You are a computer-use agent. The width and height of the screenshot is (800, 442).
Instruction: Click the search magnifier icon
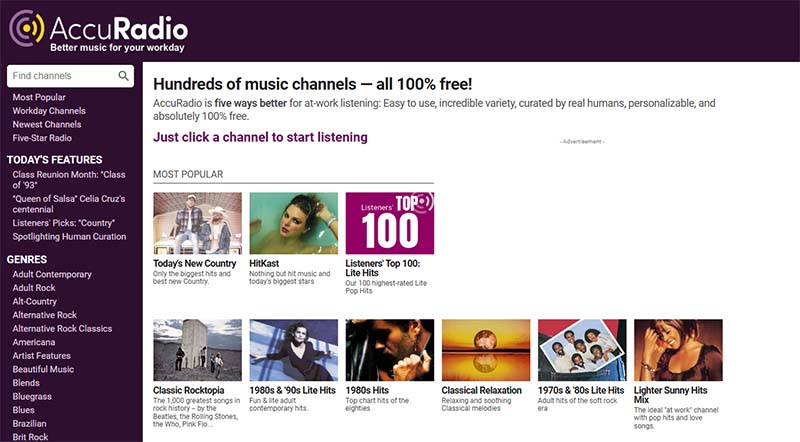pos(123,76)
